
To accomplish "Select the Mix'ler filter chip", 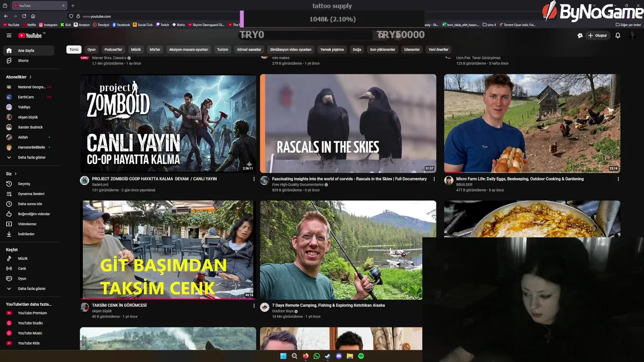I will (x=155, y=50).
